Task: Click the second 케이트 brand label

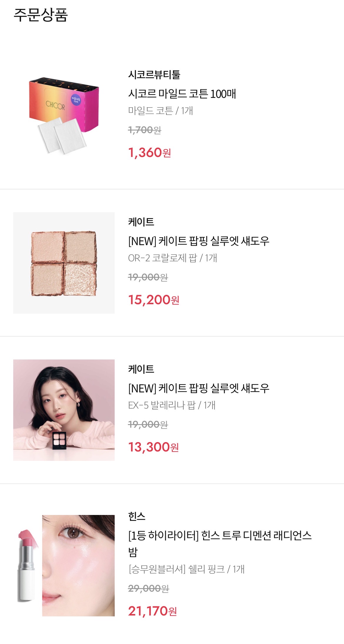Action: [x=141, y=369]
